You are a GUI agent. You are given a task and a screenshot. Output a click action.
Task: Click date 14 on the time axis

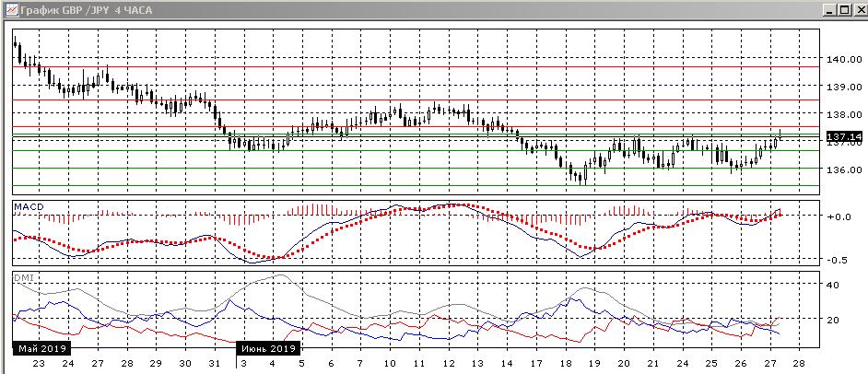[507, 364]
